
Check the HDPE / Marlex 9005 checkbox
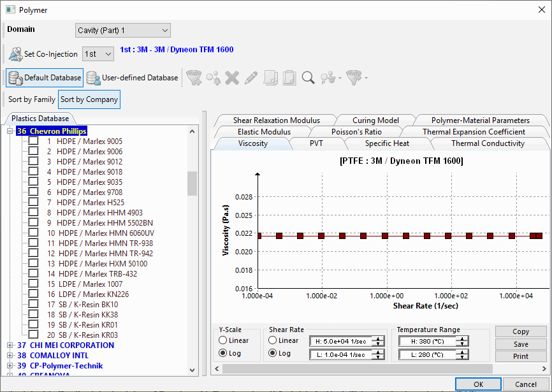pos(33,141)
